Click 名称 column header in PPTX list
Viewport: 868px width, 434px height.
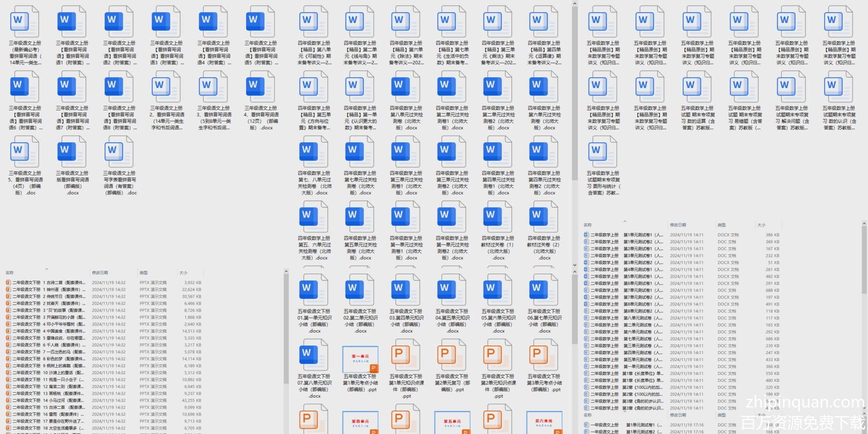[10, 273]
